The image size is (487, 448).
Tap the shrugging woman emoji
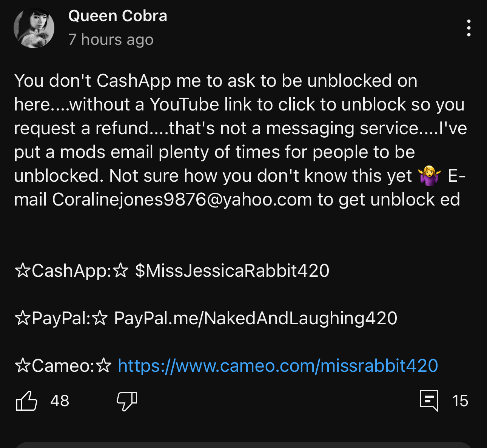click(x=430, y=176)
